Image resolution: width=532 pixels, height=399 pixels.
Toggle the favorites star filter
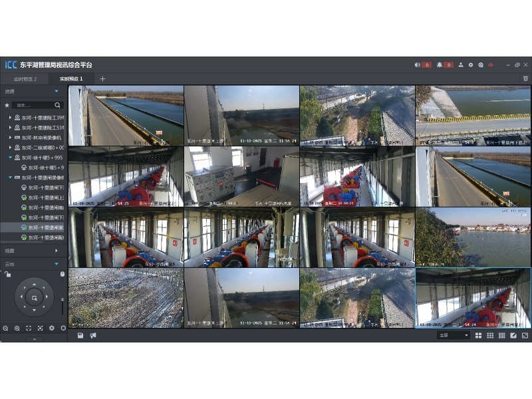coord(7,105)
